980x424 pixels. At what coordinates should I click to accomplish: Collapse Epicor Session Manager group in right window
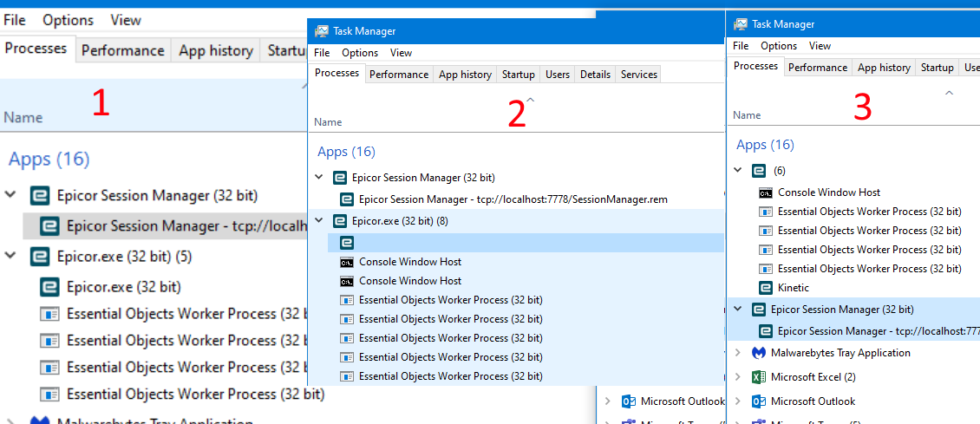(x=738, y=309)
